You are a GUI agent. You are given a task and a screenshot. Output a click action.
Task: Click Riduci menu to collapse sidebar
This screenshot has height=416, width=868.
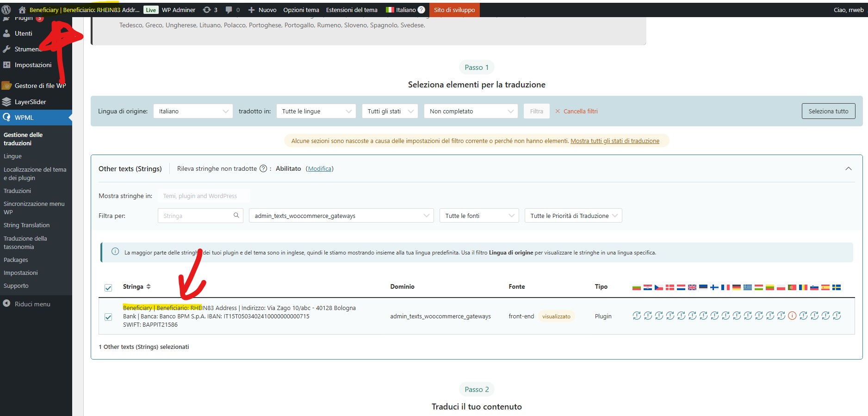[27, 304]
